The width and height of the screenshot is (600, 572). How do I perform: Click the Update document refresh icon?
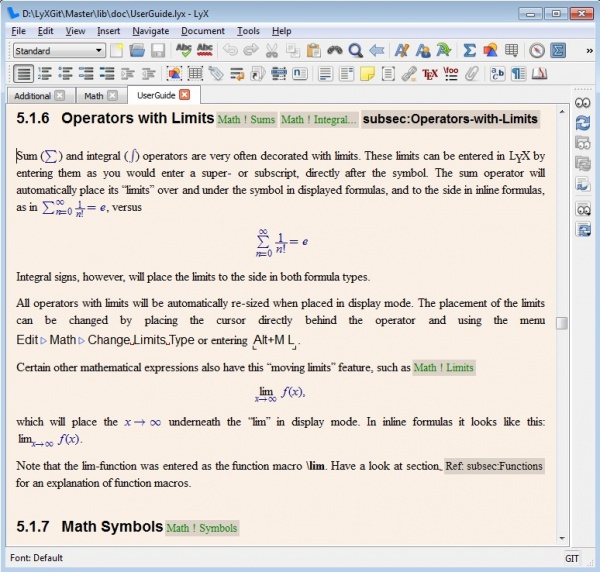coord(583,122)
